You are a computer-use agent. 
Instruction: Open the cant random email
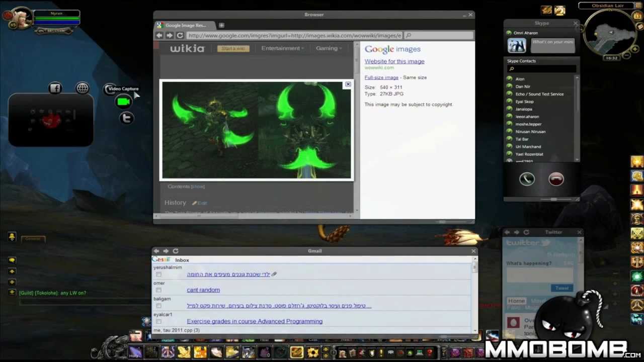(x=203, y=290)
